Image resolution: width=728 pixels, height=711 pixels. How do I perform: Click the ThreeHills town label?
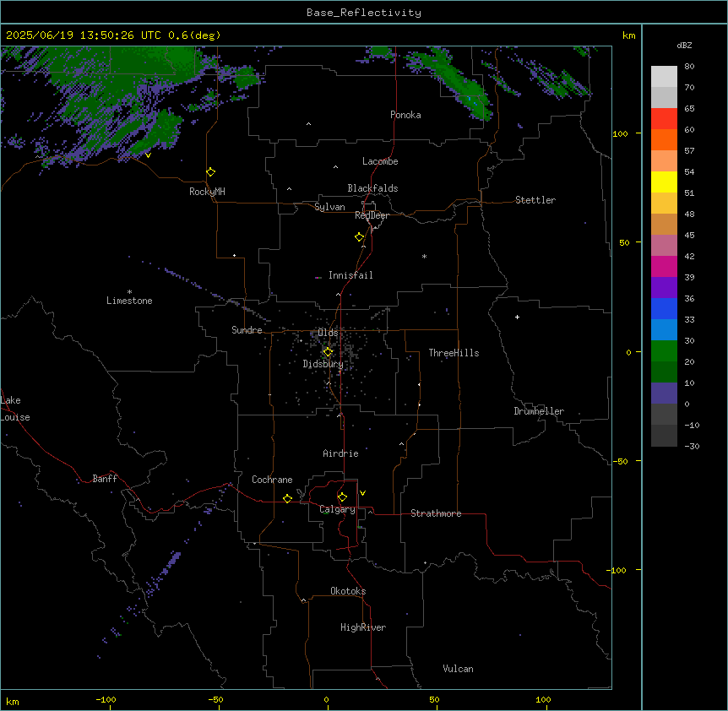454,353
